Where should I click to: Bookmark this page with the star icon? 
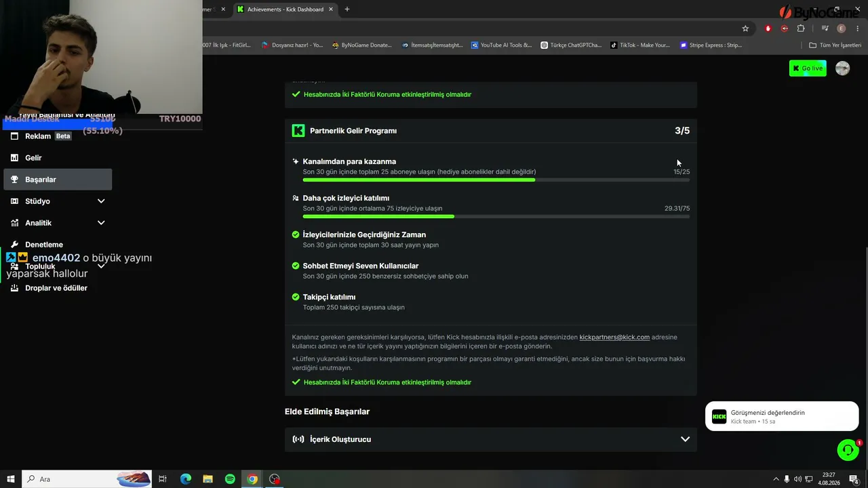(745, 28)
